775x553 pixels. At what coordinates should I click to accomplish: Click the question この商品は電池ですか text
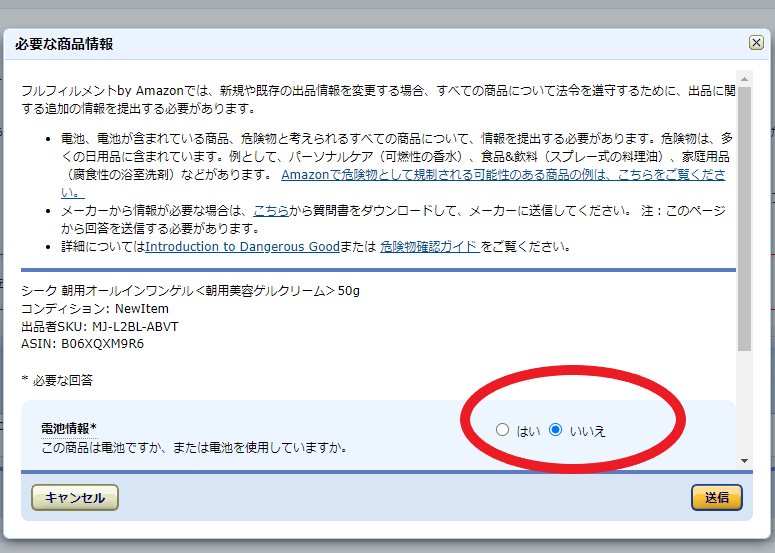coord(195,448)
